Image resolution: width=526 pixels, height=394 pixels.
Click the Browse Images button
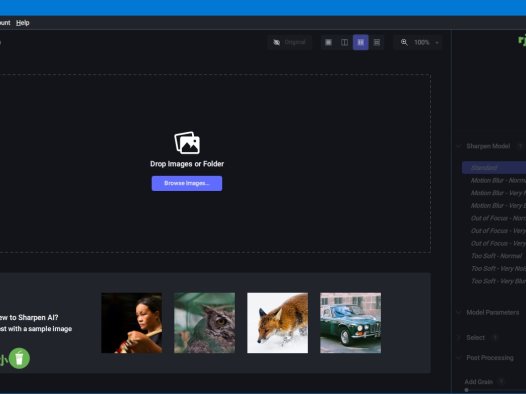click(x=187, y=183)
